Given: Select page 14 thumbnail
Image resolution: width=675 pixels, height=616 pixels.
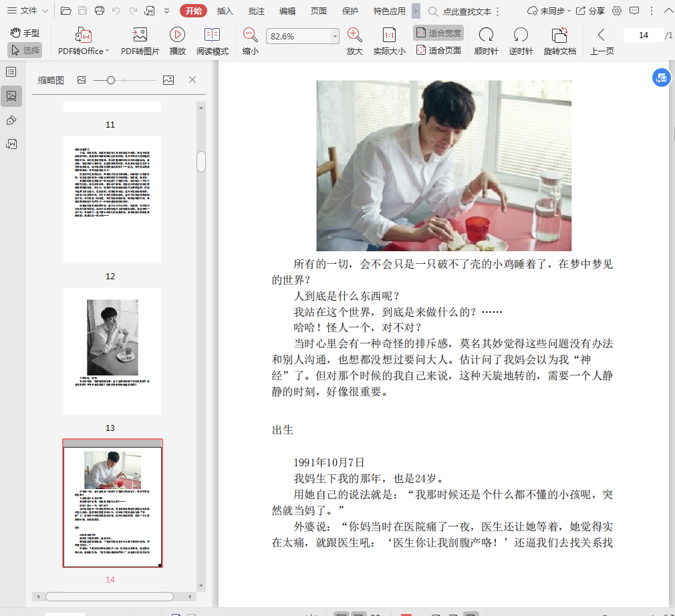Looking at the screenshot, I should (112, 503).
